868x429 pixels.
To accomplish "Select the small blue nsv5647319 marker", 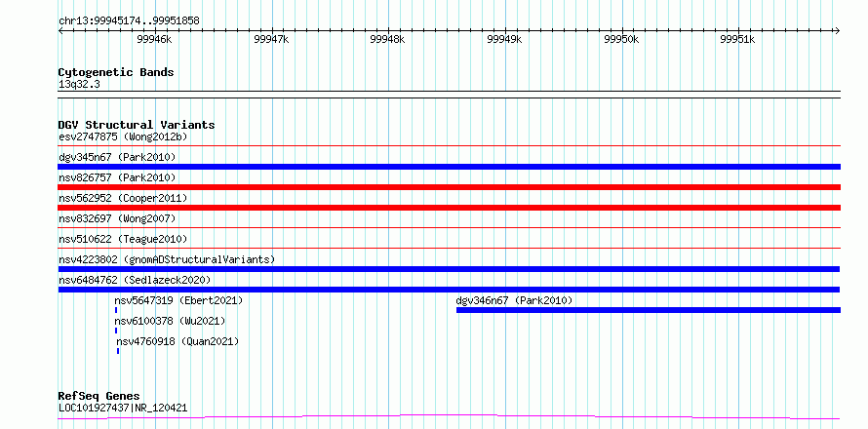I will pos(116,310).
